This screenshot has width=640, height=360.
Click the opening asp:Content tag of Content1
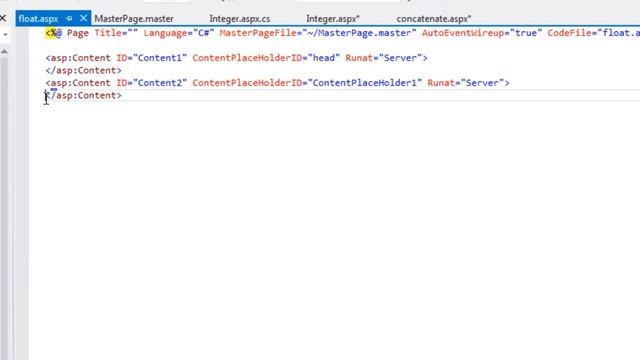78,58
